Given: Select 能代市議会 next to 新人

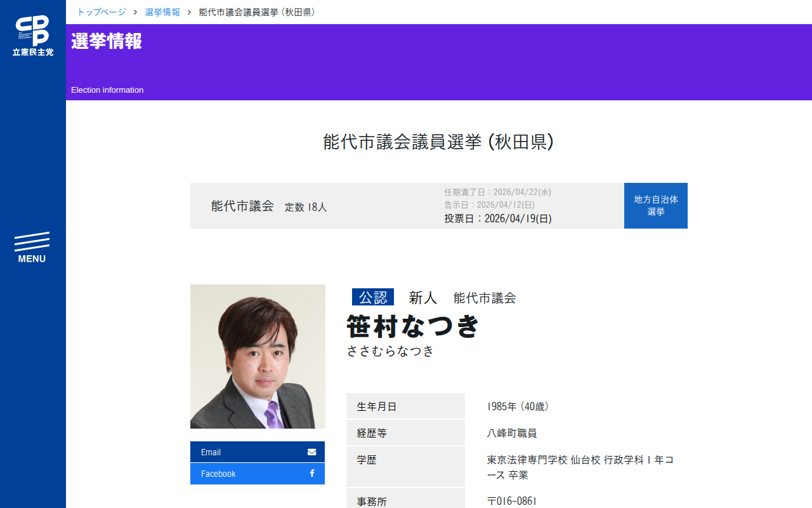Looking at the screenshot, I should click(x=485, y=298).
